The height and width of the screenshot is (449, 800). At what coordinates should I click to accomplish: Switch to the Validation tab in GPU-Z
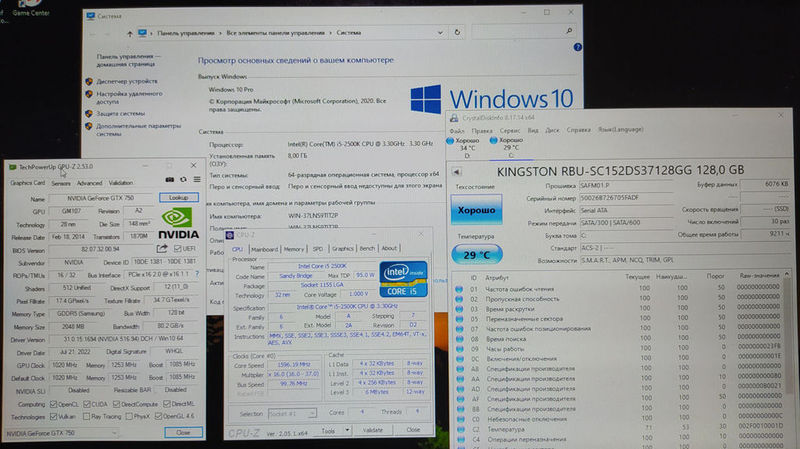(x=121, y=183)
